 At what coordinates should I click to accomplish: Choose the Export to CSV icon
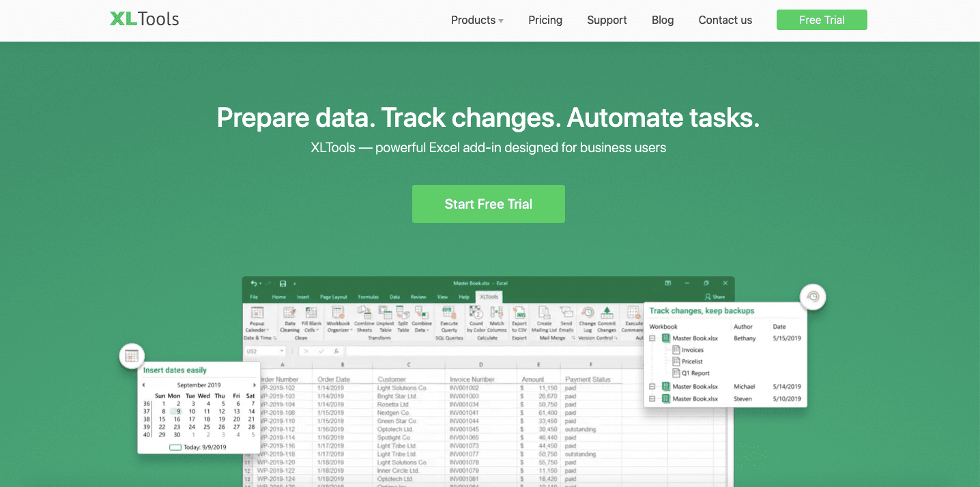519,319
